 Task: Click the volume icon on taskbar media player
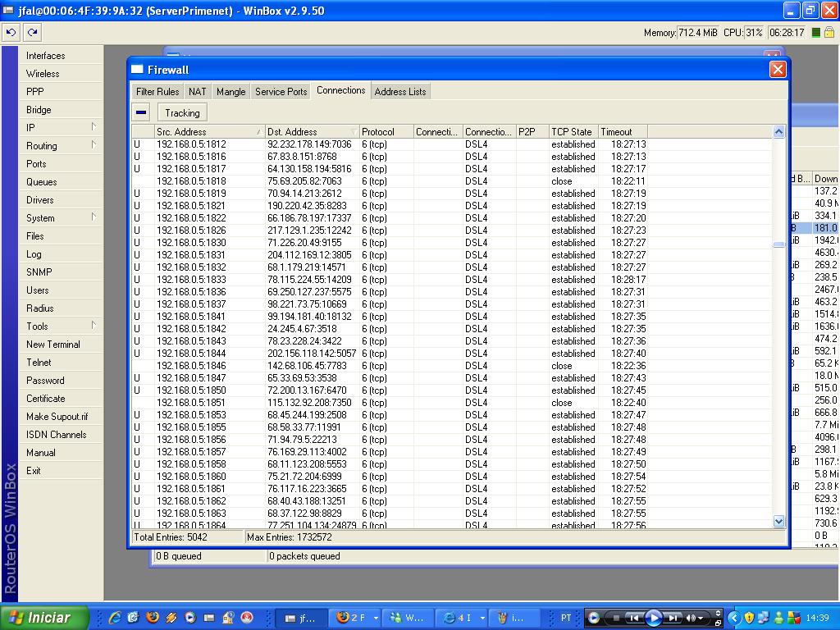click(x=692, y=618)
